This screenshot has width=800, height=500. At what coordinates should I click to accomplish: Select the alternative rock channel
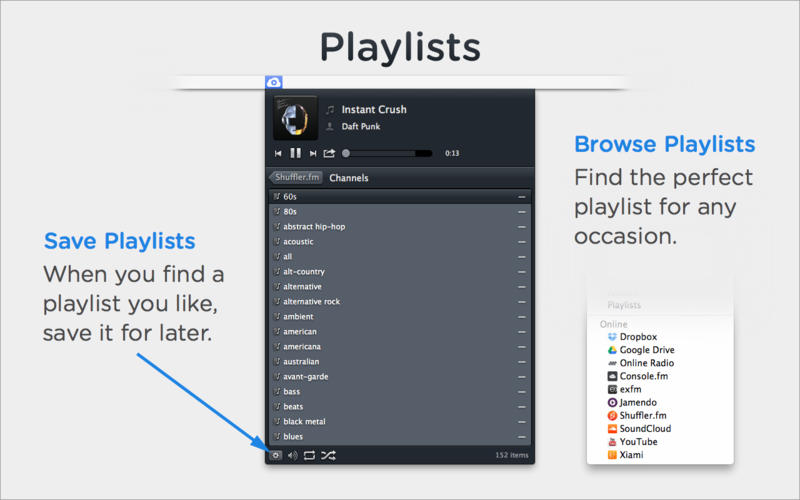tap(400, 302)
